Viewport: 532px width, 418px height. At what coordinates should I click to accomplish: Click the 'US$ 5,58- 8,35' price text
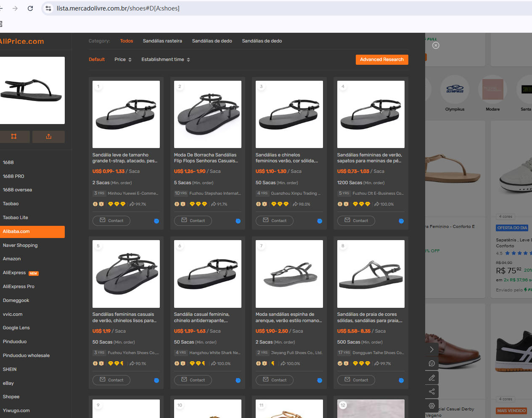tap(354, 331)
